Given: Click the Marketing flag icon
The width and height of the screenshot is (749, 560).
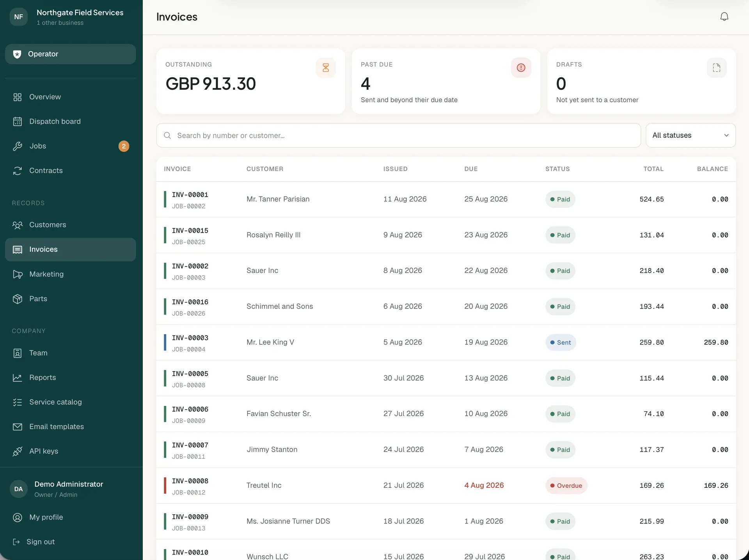Looking at the screenshot, I should tap(18, 274).
